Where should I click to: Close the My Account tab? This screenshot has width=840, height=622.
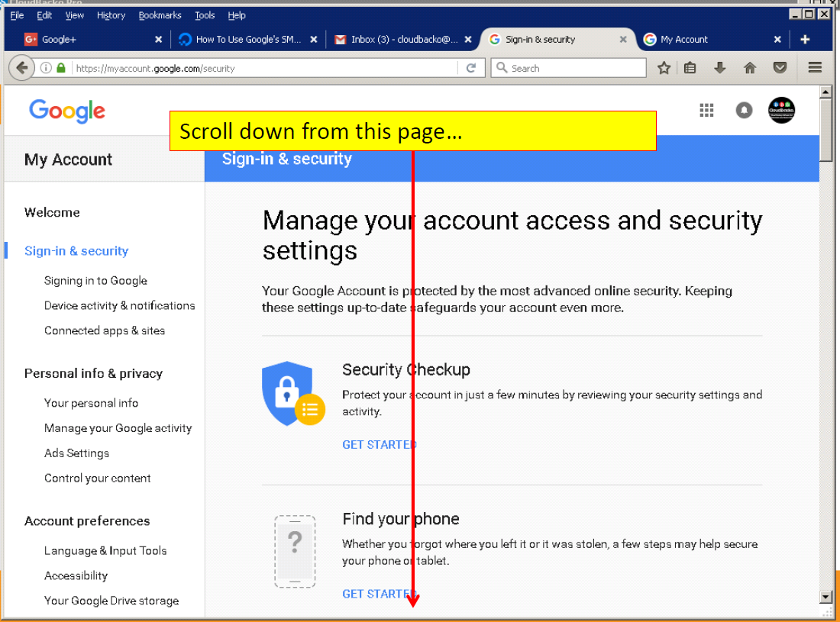point(777,39)
